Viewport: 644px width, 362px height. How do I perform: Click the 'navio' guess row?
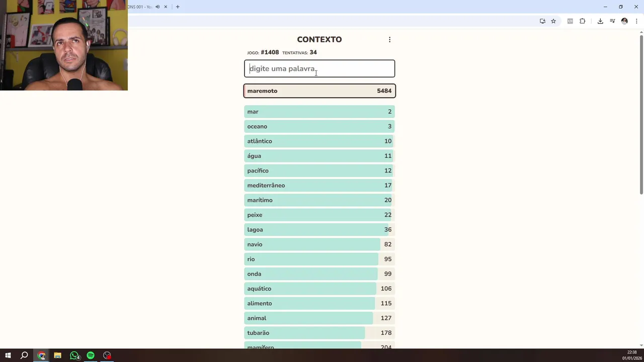pyautogui.click(x=319, y=244)
